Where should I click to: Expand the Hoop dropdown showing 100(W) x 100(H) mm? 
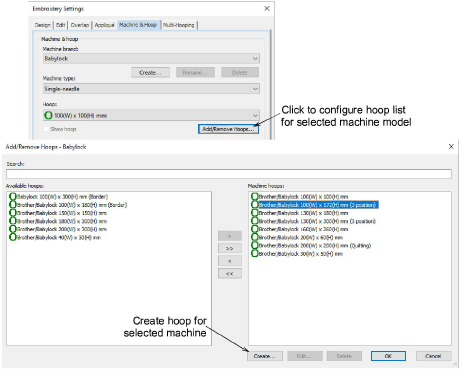pos(151,115)
